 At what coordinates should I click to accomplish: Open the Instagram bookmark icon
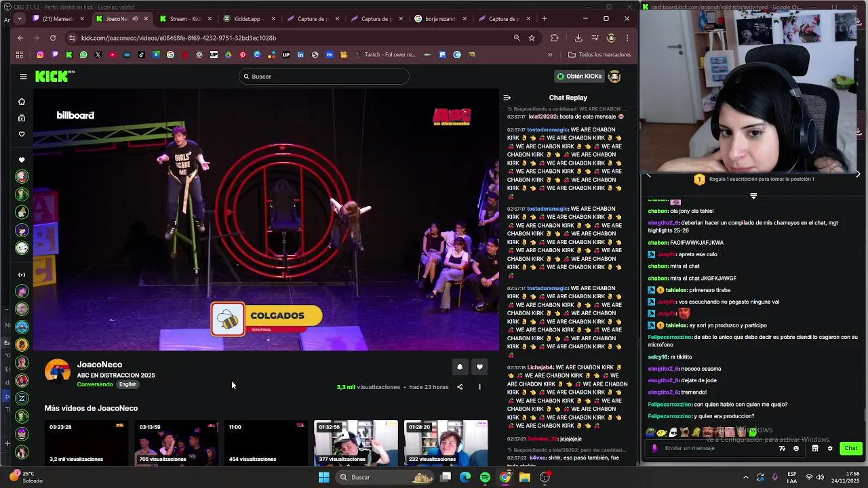[x=41, y=55]
